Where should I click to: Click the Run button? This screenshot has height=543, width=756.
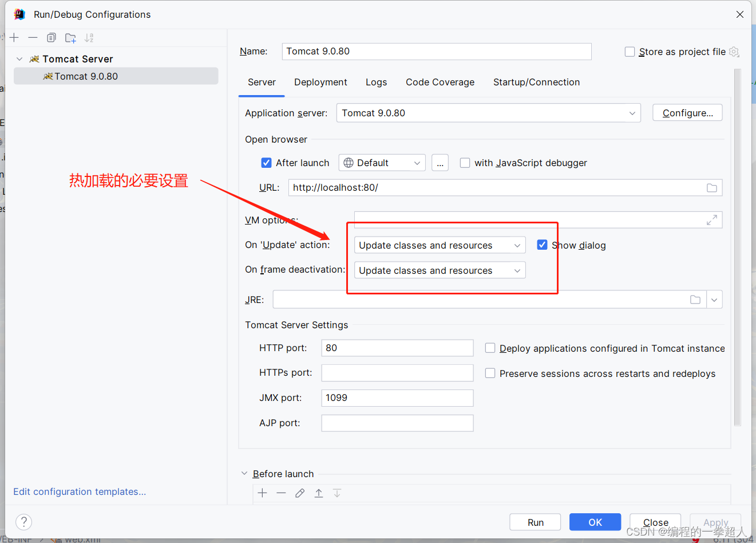pyautogui.click(x=536, y=522)
